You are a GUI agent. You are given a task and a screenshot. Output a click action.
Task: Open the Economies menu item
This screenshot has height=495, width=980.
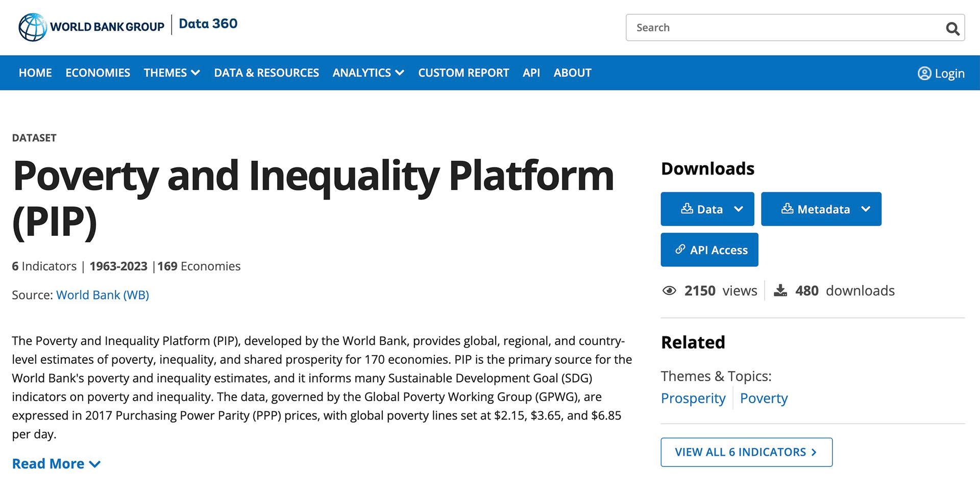(x=98, y=73)
